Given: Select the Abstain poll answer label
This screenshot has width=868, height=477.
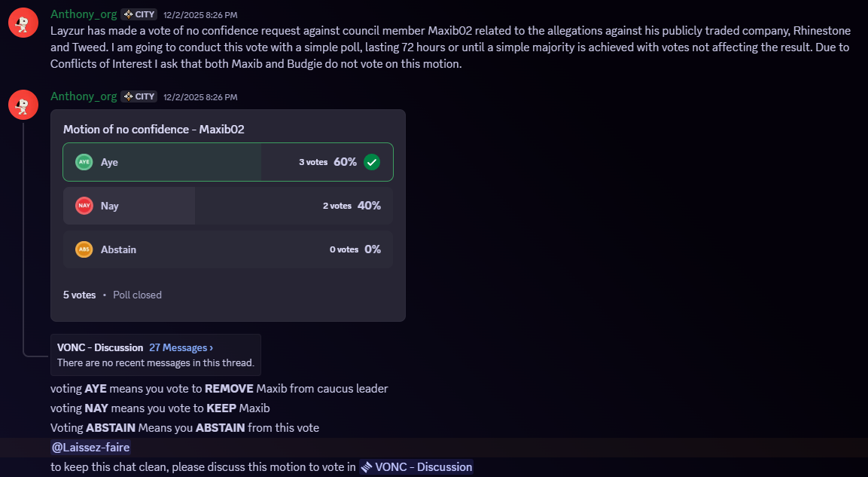Looking at the screenshot, I should (118, 249).
